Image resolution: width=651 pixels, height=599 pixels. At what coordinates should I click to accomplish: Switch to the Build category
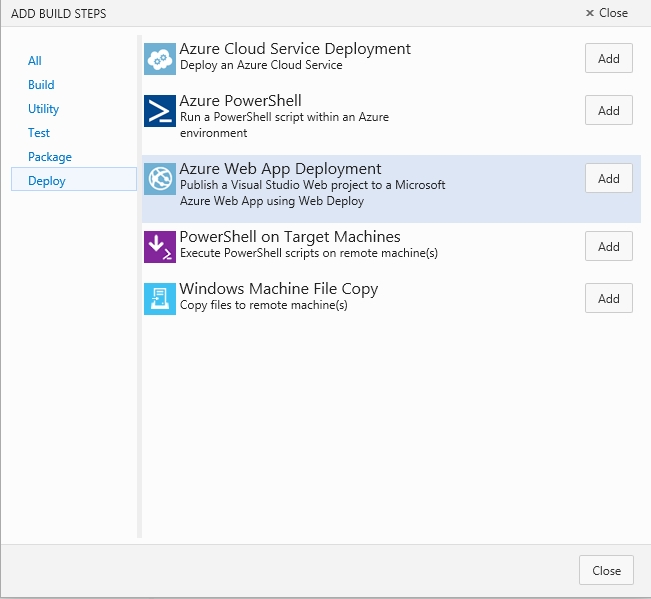coord(41,85)
